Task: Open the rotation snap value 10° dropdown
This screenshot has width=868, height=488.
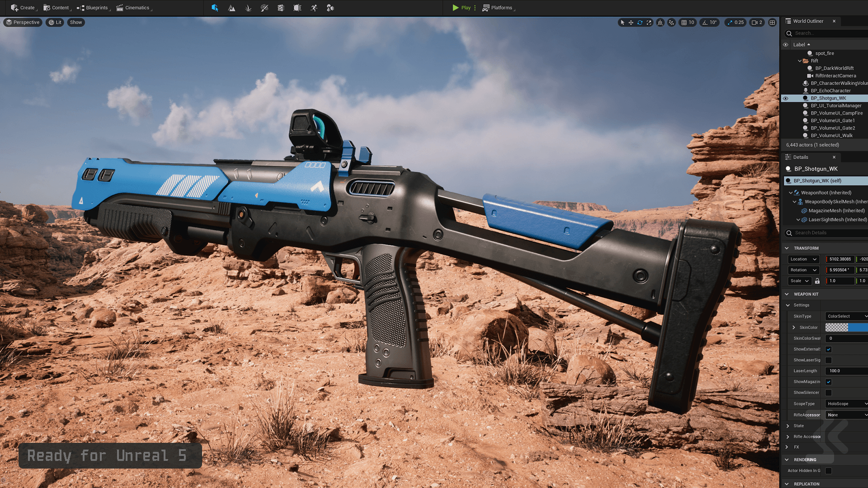Action: (713, 22)
